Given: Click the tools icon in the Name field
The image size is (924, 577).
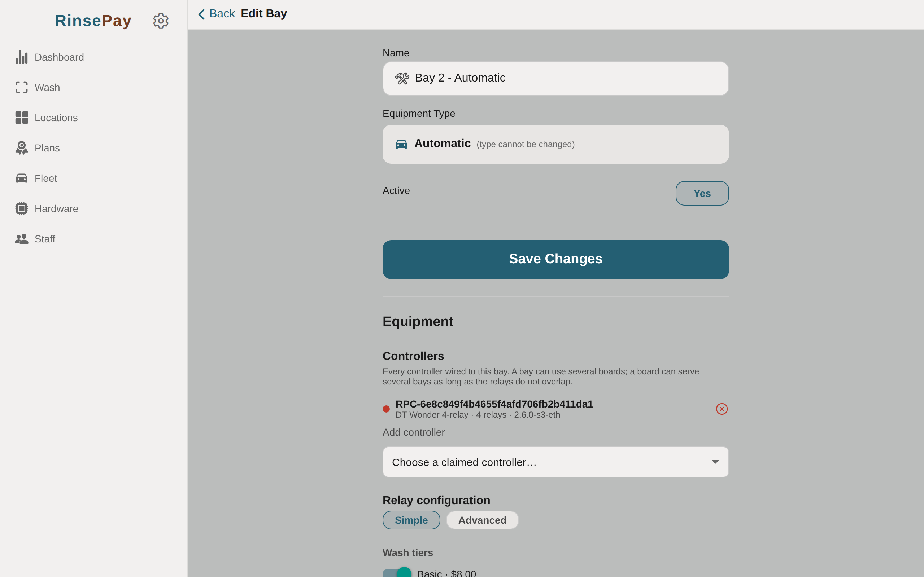Looking at the screenshot, I should 402,79.
